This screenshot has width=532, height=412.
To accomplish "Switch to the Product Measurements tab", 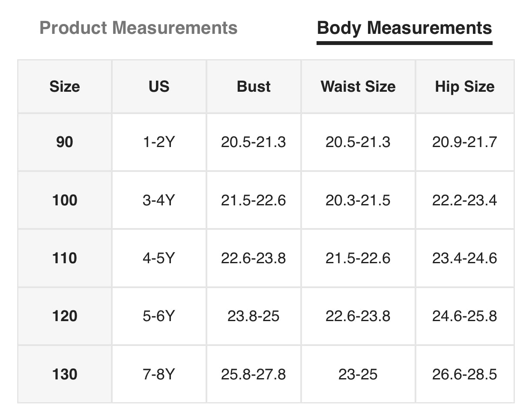I will [138, 28].
